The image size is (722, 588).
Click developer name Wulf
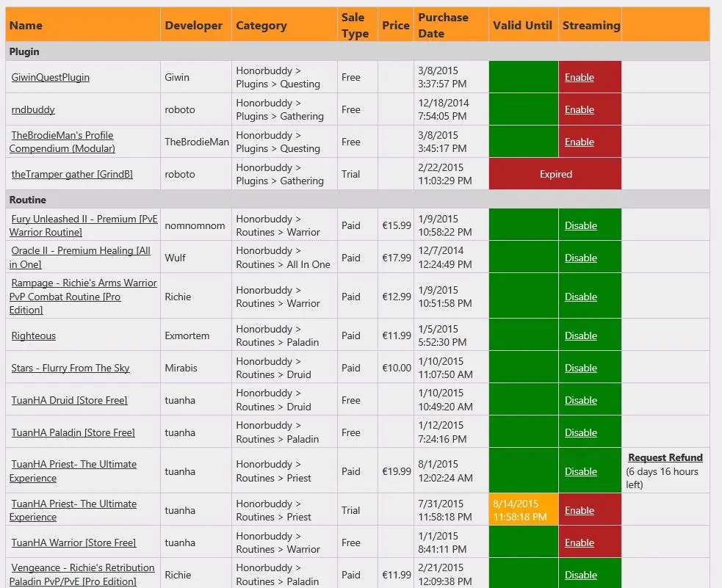175,258
